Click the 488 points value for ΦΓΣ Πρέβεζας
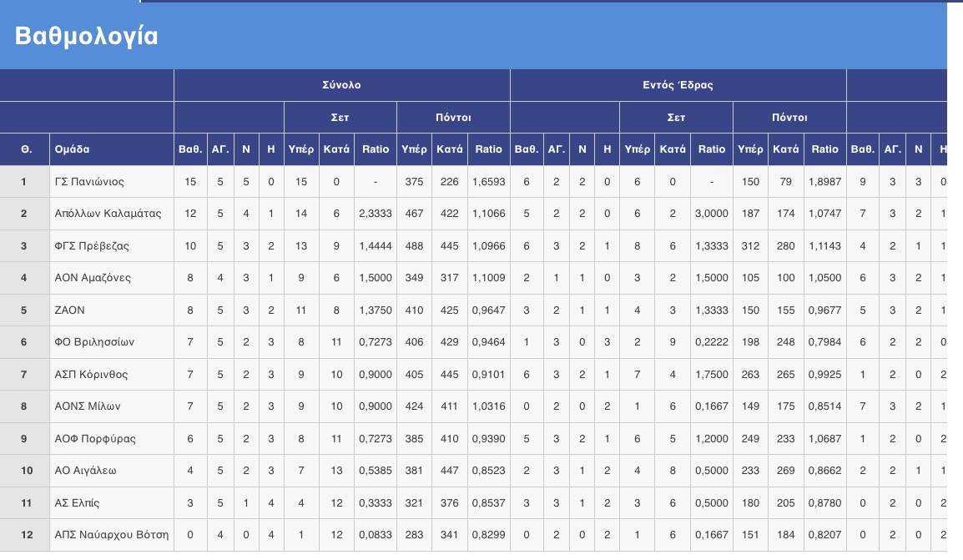 click(414, 246)
